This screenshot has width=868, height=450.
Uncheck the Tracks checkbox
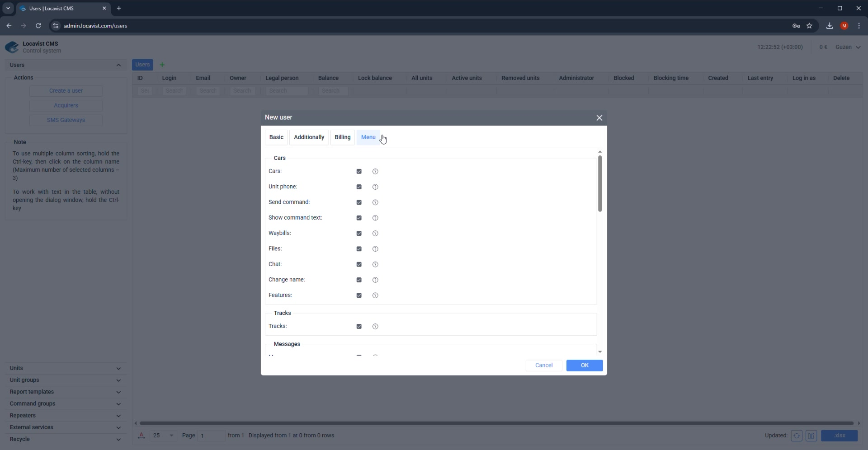pos(359,327)
